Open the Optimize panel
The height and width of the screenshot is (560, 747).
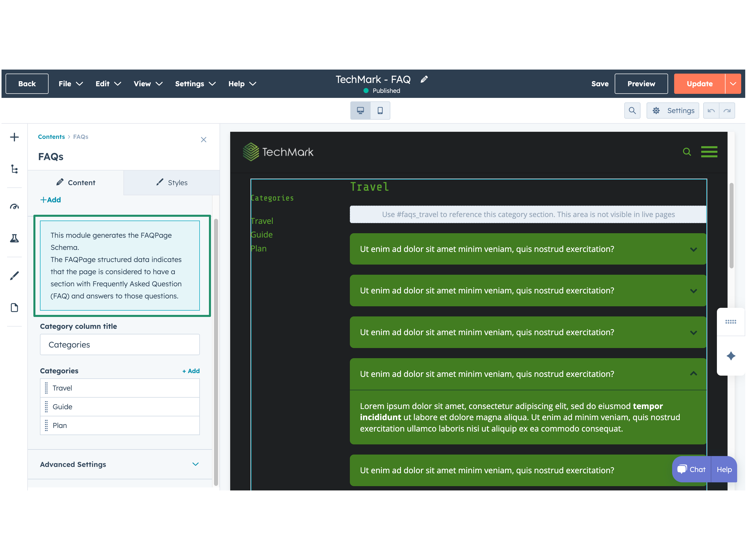point(14,206)
